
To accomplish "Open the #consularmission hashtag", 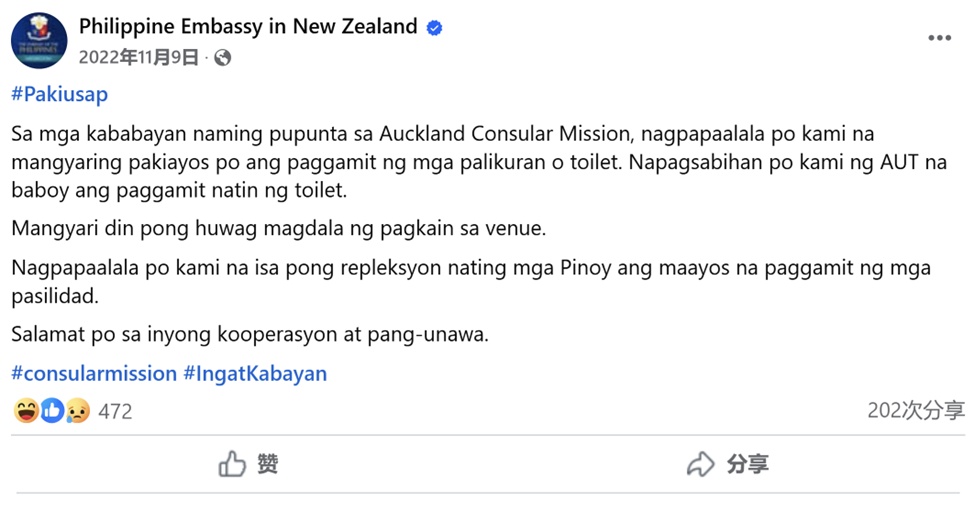I will [94, 374].
